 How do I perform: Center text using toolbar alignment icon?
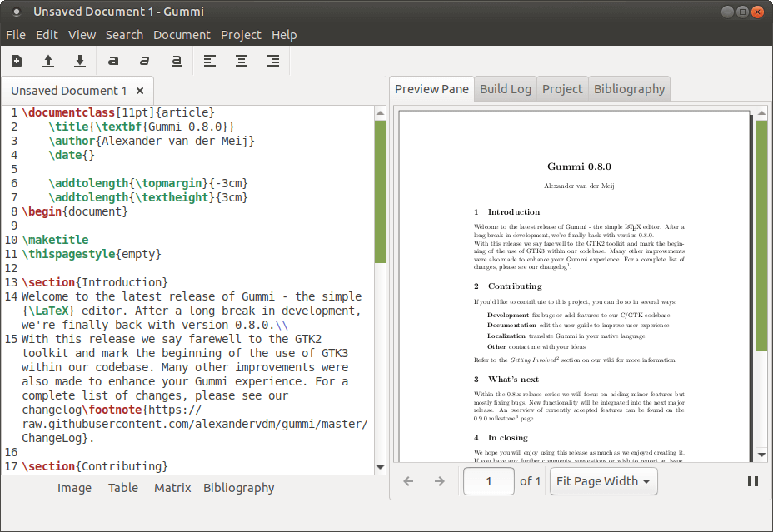pyautogui.click(x=242, y=61)
